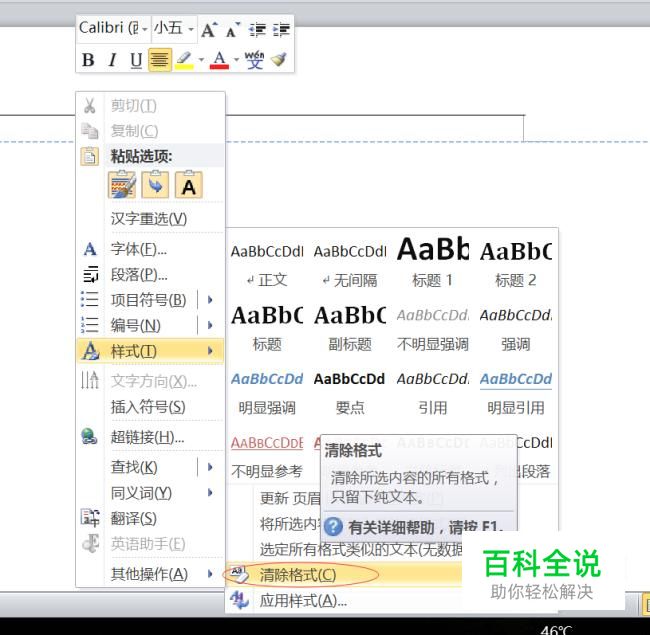This screenshot has width=650, height=635.
Task: Grow font size with larger A
Action: [x=209, y=30]
